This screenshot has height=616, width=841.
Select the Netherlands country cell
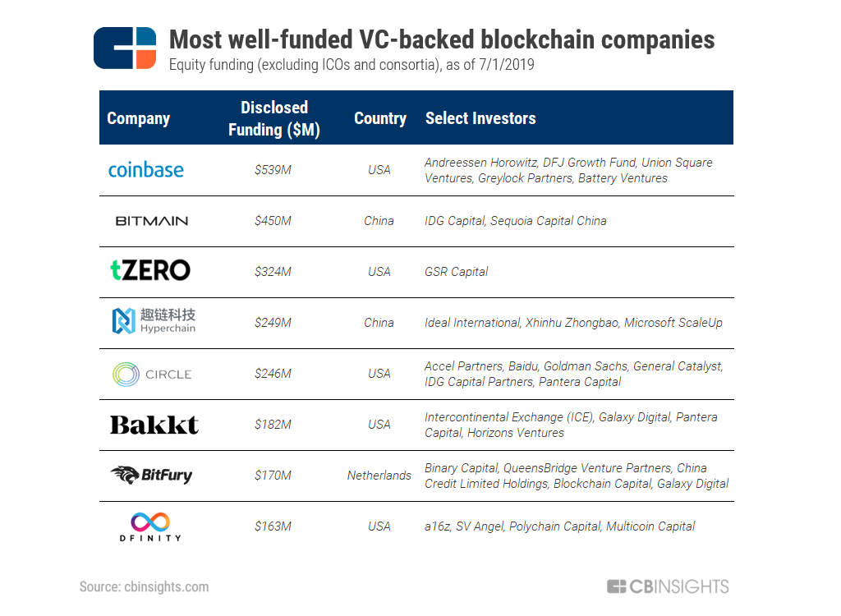pos(379,476)
